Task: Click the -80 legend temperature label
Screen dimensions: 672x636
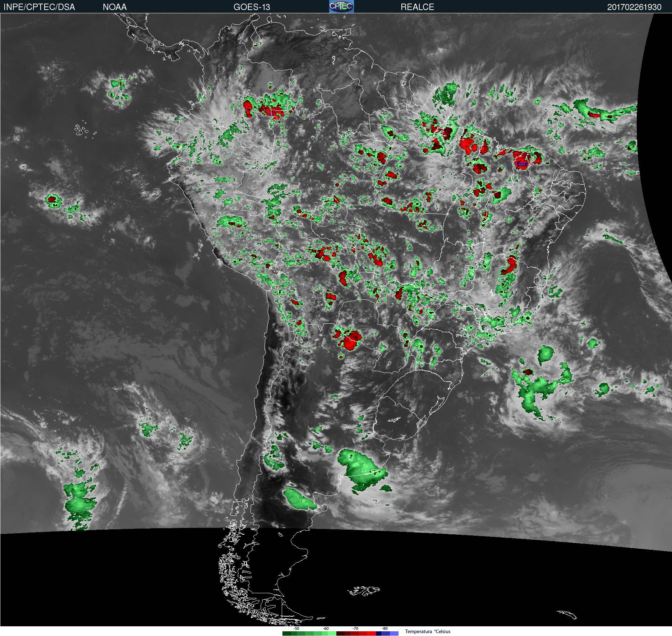Action: (x=385, y=628)
